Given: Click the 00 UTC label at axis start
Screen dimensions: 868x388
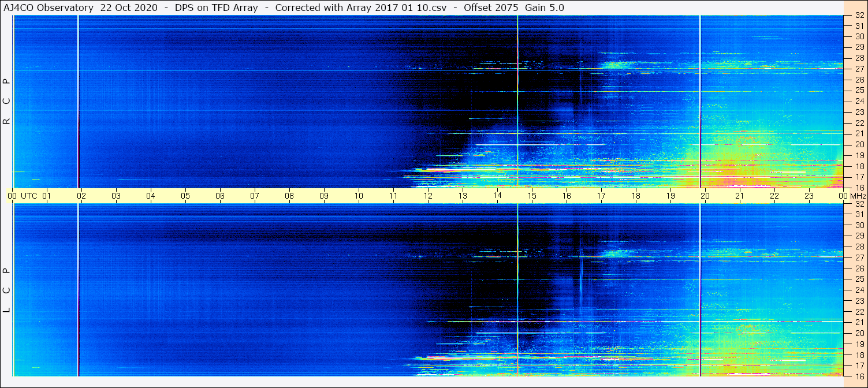Looking at the screenshot, I should [12, 196].
